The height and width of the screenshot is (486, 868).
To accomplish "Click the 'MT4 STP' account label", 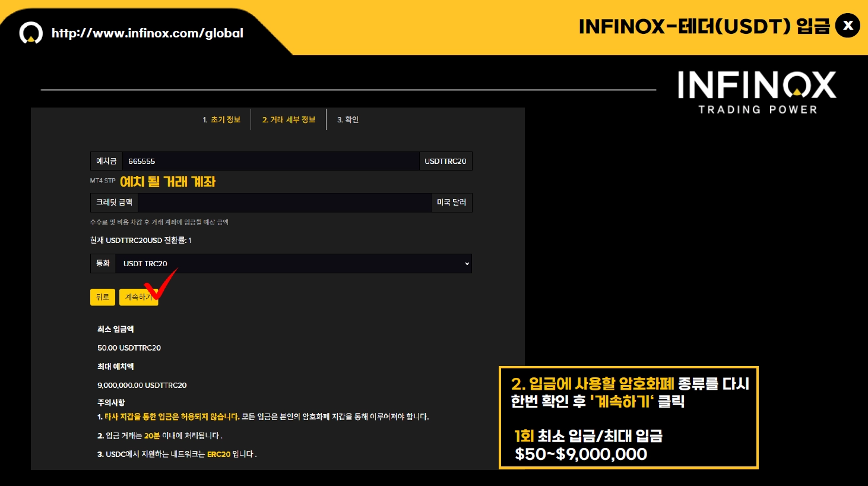I will (103, 181).
